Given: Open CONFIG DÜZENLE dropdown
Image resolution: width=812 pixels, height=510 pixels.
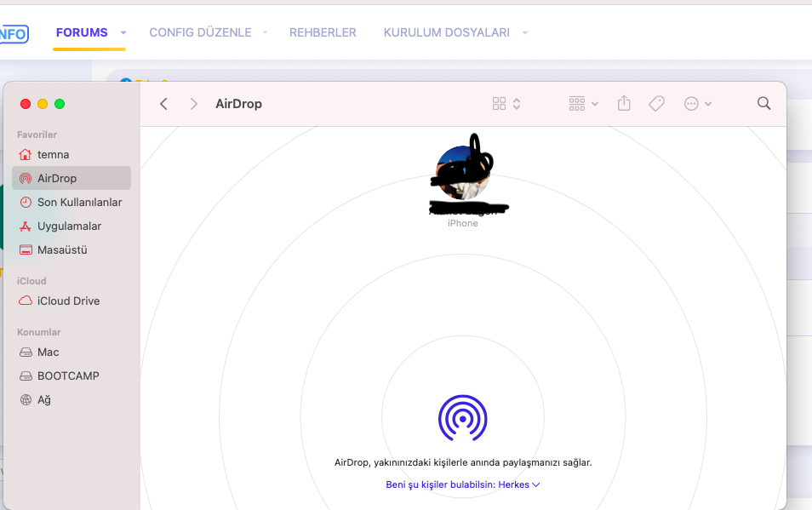Looking at the screenshot, I should pyautogui.click(x=200, y=32).
